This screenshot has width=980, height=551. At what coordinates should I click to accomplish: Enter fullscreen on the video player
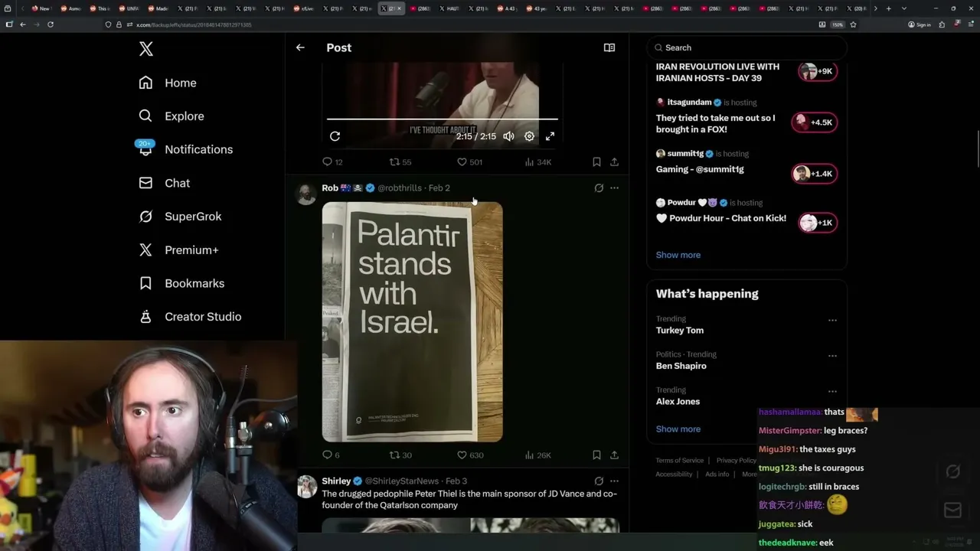pyautogui.click(x=550, y=136)
